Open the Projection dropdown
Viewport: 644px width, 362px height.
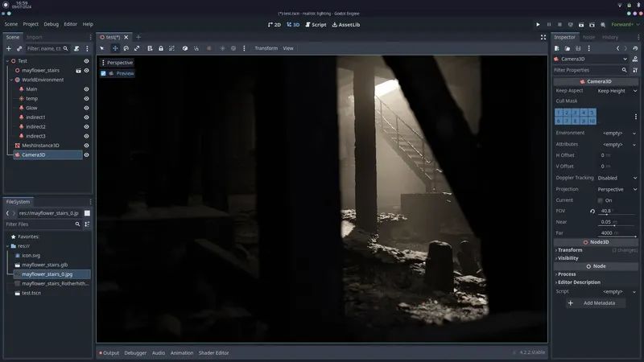pos(617,189)
